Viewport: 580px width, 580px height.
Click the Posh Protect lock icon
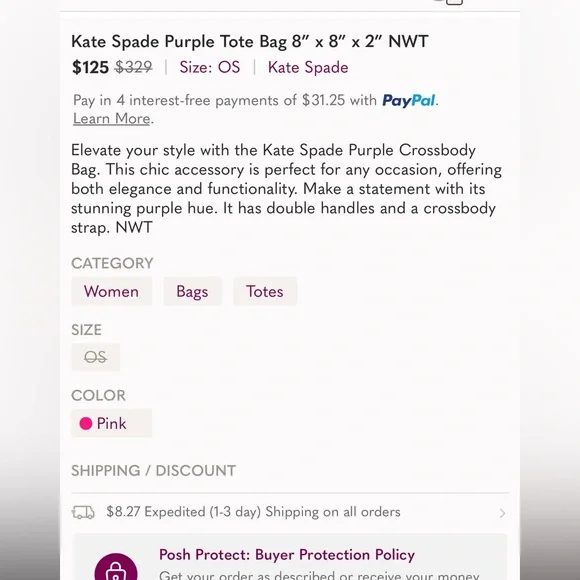click(x=116, y=568)
